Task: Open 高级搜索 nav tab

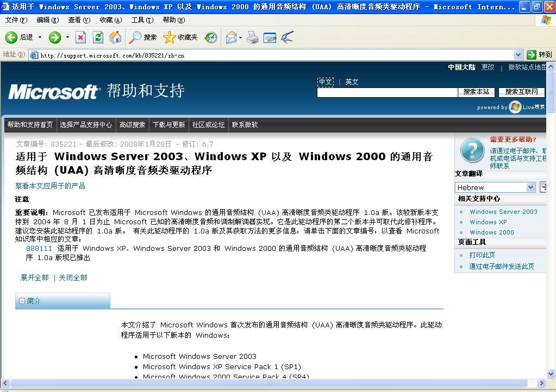Action: click(132, 125)
